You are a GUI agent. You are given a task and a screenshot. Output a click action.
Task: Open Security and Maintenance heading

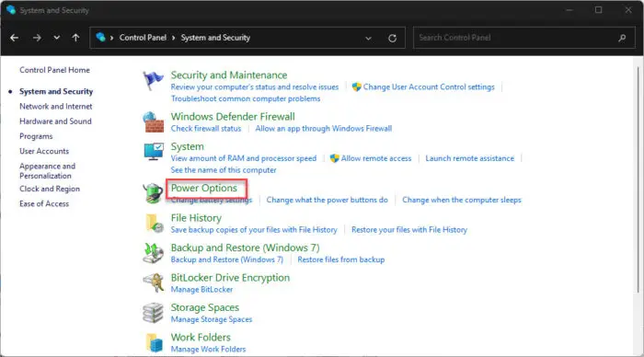[229, 75]
